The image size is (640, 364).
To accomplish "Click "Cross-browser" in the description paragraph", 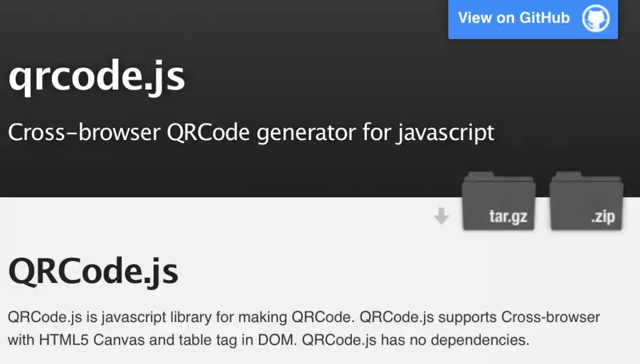I will click(550, 317).
